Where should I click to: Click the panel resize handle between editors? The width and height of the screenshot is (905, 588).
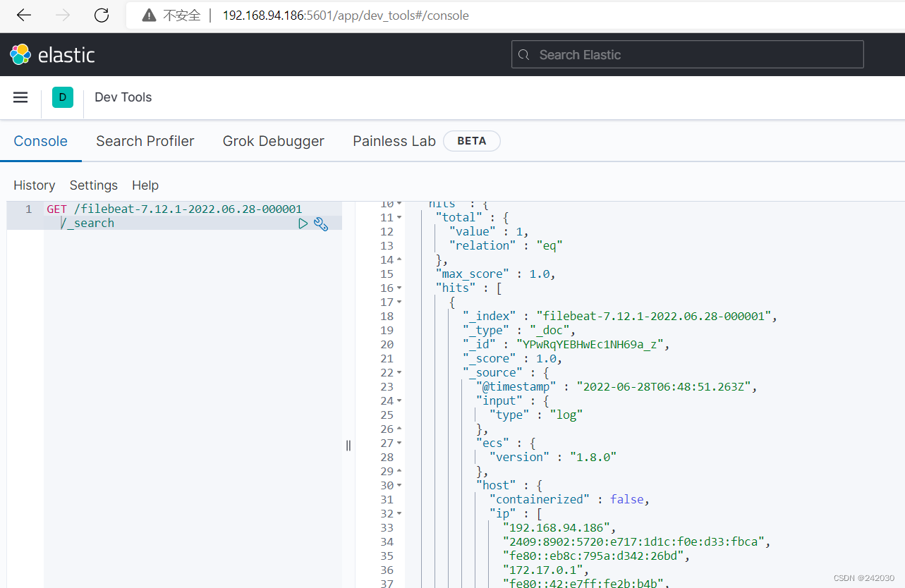click(348, 446)
